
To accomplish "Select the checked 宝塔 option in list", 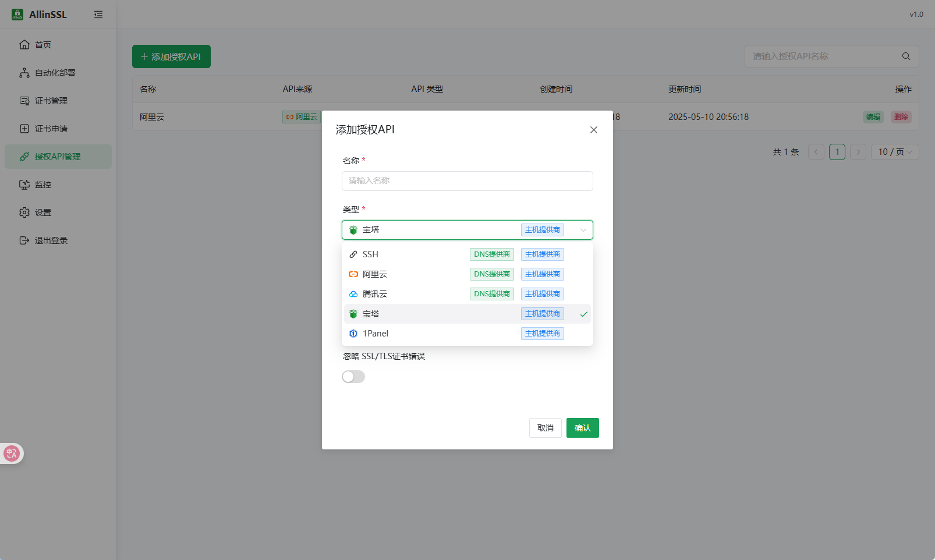I will [x=467, y=314].
